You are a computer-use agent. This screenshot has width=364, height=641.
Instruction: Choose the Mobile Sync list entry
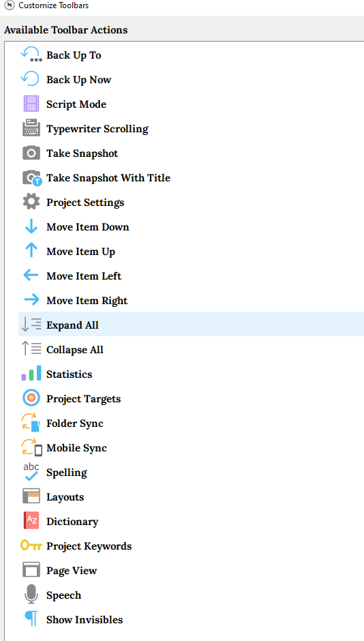click(191, 447)
